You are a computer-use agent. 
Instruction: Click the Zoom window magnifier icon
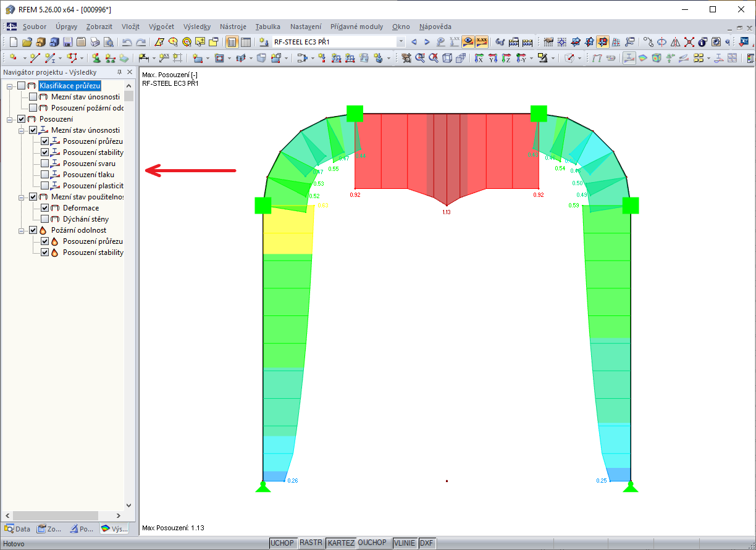(x=419, y=58)
